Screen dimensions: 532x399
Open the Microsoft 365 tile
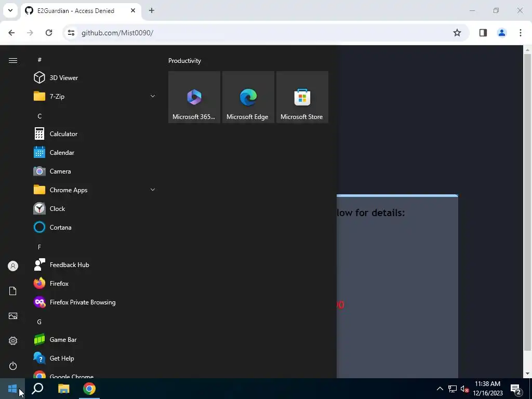tap(194, 97)
